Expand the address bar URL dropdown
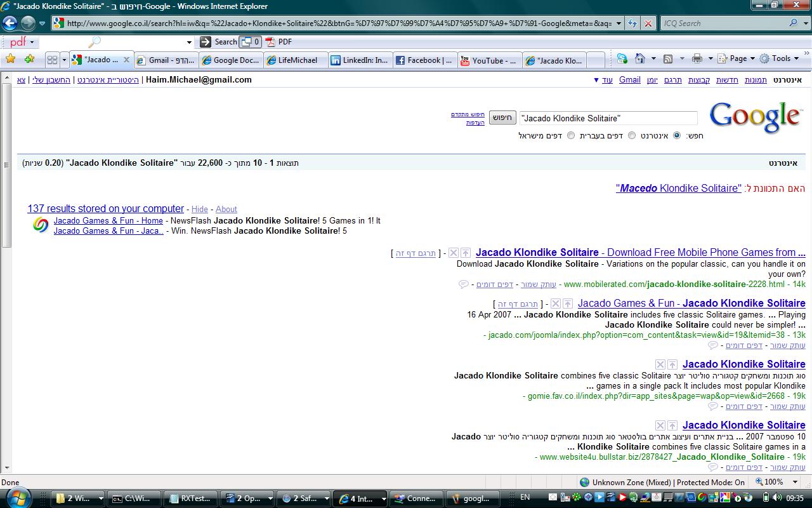812x508 pixels. click(618, 23)
